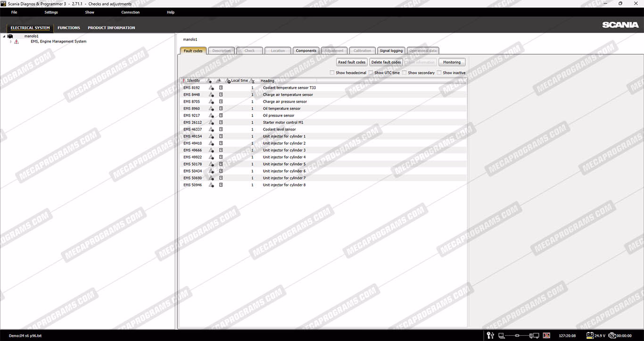Click fault code EMS 50434
644x341 pixels.
pos(192,171)
